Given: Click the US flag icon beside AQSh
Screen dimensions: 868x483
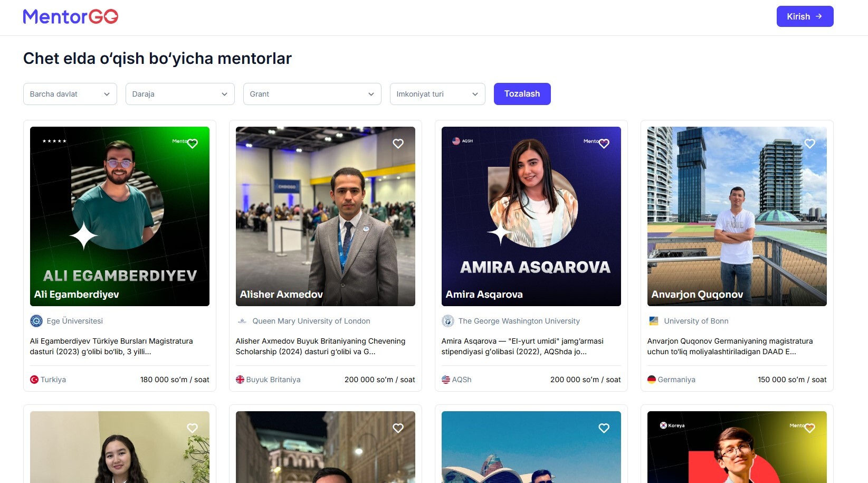Looking at the screenshot, I should pos(446,380).
